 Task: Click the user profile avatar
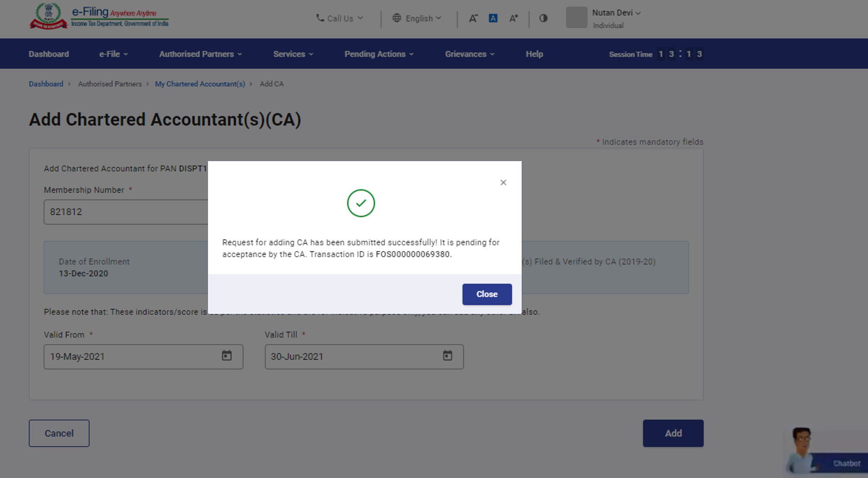[576, 17]
